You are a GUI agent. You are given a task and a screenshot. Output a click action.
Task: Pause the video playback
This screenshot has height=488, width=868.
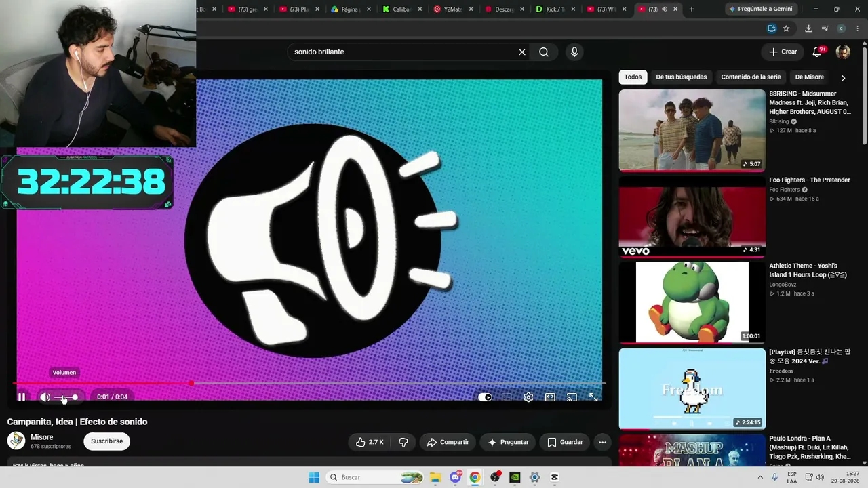click(x=22, y=397)
